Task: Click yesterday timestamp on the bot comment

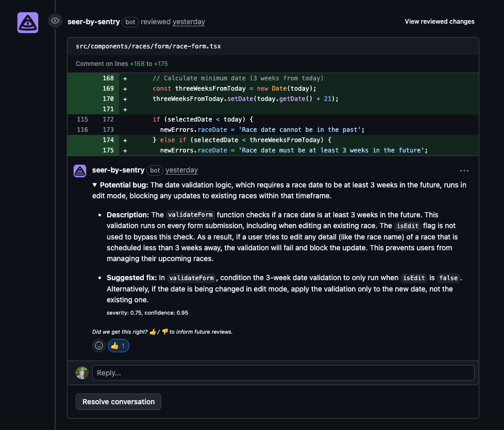Action: click(181, 170)
